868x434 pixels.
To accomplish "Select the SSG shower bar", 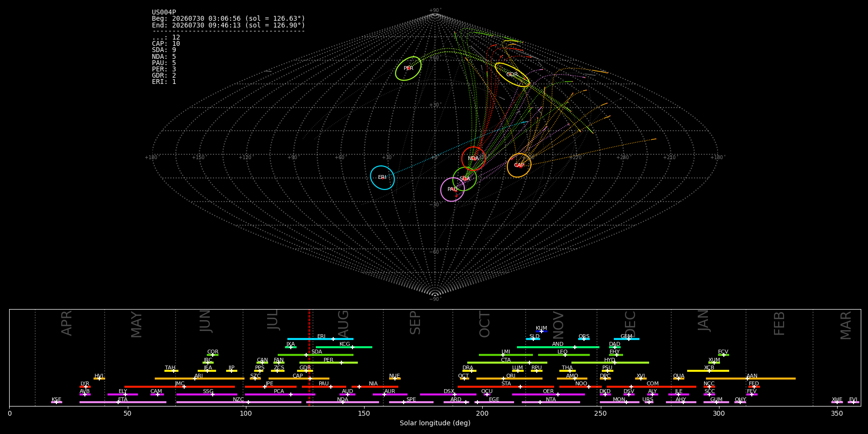I will pos(206,394).
